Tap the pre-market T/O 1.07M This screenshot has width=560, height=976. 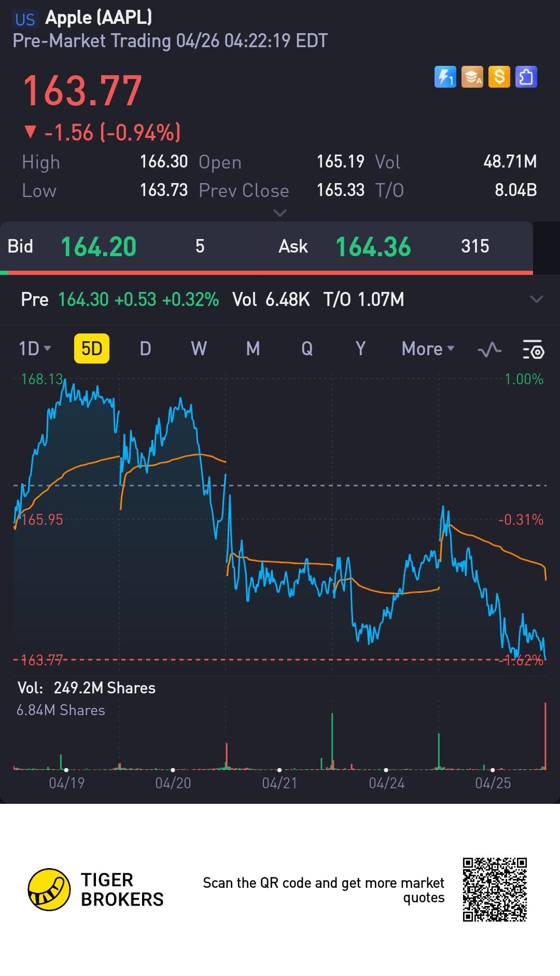coord(364,300)
